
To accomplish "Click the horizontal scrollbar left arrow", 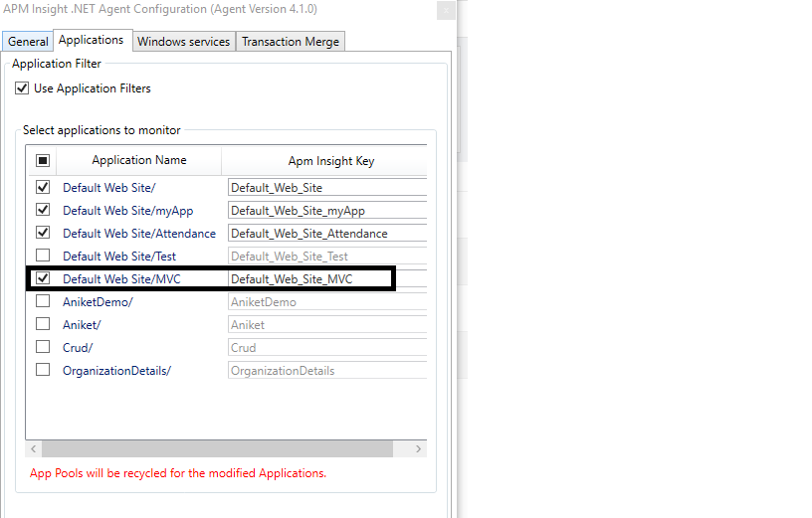I will (33, 448).
